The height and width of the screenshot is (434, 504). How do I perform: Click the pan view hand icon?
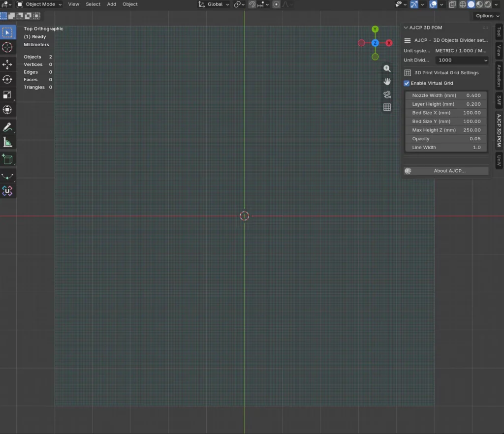(x=387, y=81)
